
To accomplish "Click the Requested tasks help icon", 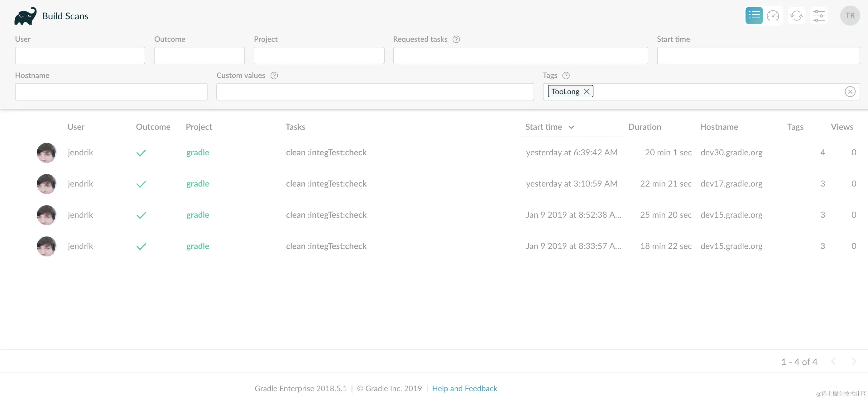I will 456,39.
